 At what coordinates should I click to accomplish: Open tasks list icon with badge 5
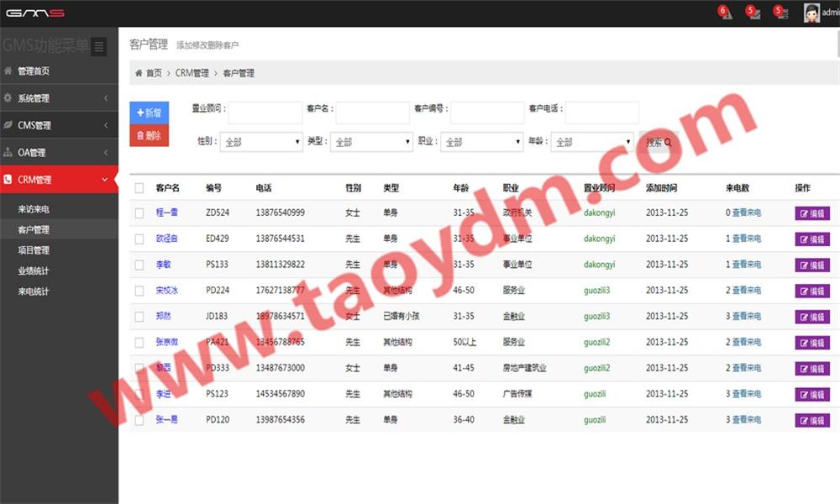[x=781, y=13]
